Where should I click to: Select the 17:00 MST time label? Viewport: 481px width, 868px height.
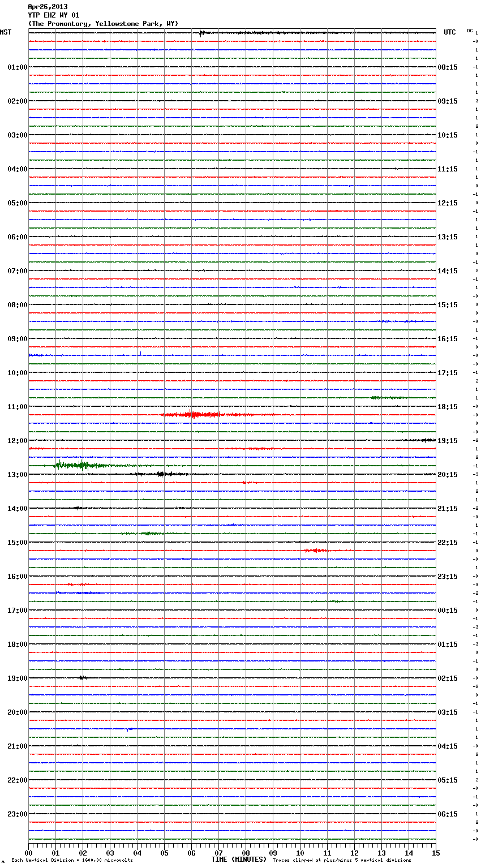(18, 611)
